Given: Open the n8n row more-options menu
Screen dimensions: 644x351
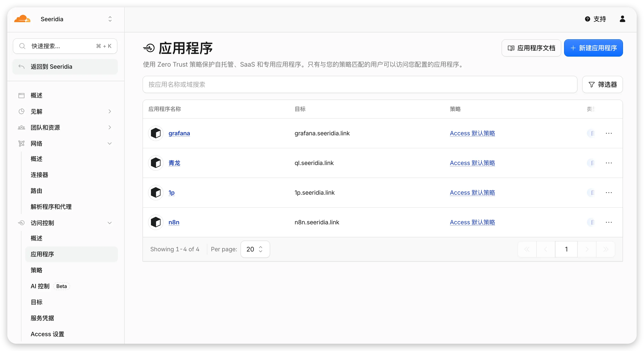Looking at the screenshot, I should pos(609,222).
